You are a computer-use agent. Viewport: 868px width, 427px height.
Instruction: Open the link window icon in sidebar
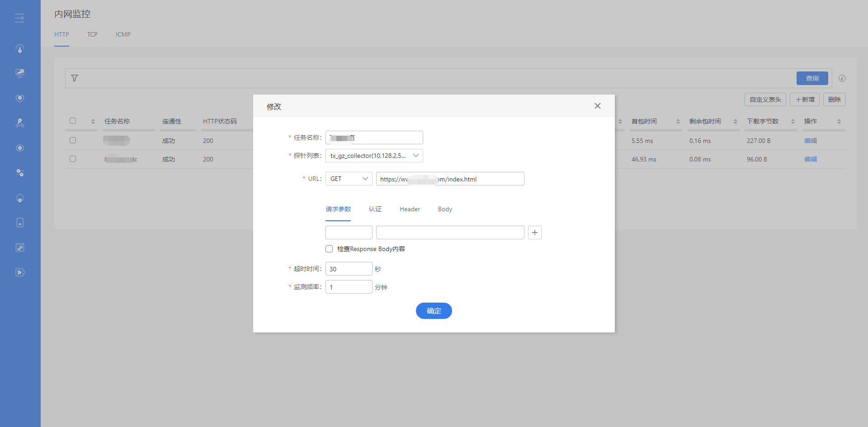tap(20, 247)
